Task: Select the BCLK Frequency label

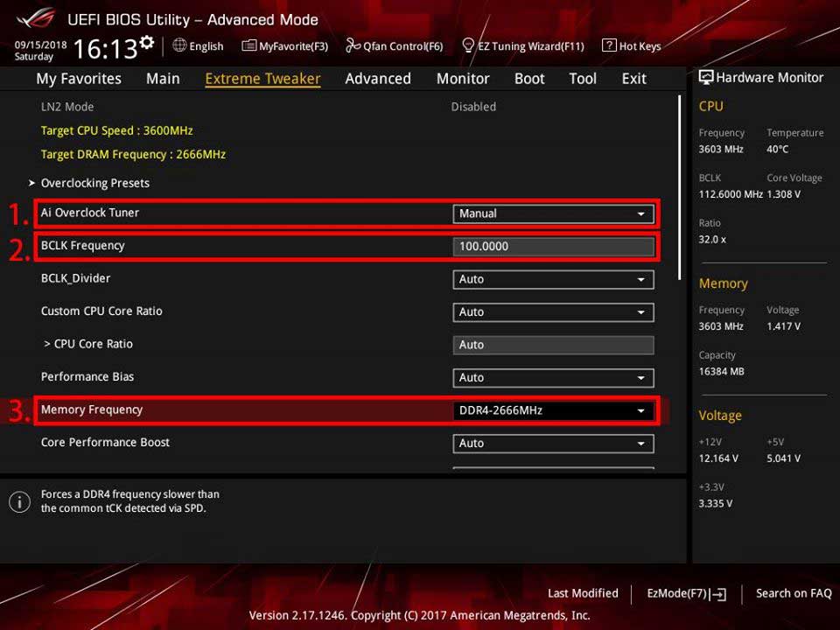Action: point(82,245)
